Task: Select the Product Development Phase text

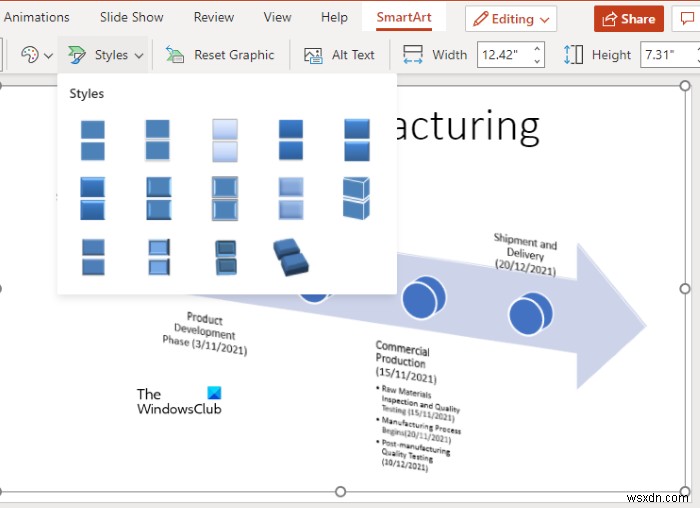Action: click(x=204, y=334)
